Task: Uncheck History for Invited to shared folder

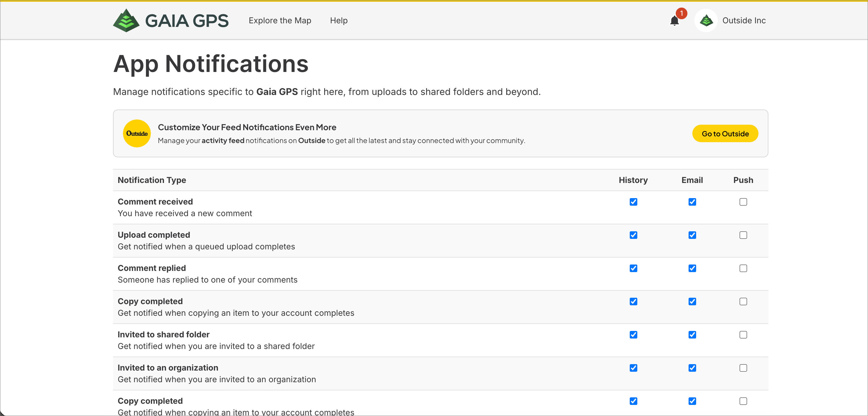Action: click(633, 335)
